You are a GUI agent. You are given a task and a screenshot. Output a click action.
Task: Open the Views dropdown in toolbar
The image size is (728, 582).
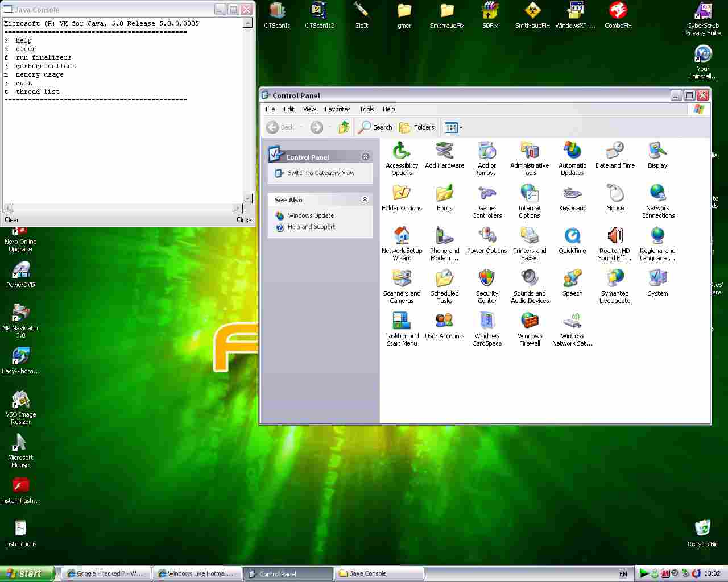click(x=453, y=127)
